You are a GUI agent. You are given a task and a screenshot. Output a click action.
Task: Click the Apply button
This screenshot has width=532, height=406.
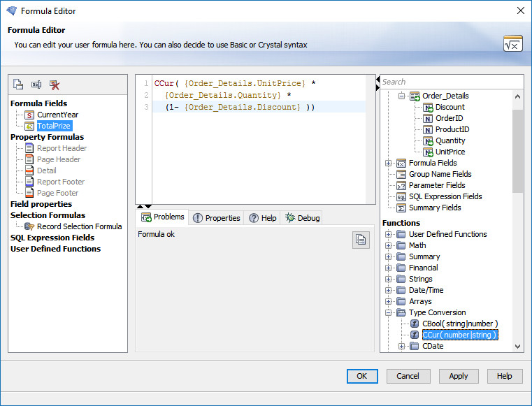[458, 376]
